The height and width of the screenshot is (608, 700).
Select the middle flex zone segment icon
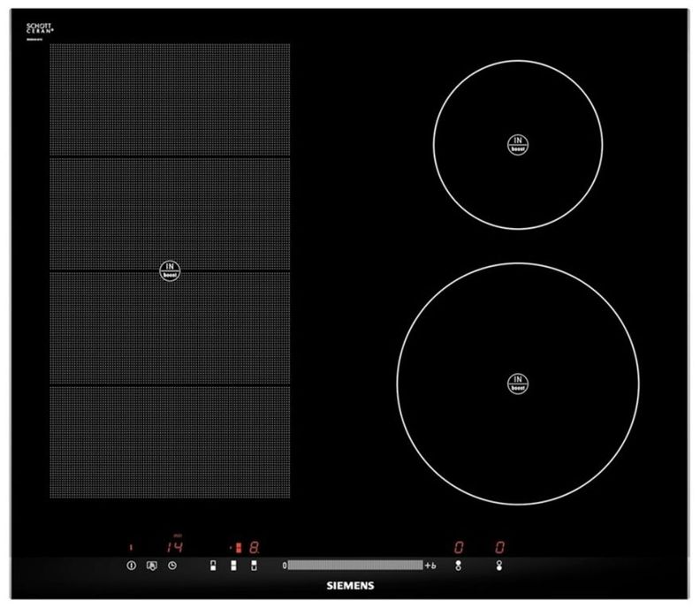point(233,566)
